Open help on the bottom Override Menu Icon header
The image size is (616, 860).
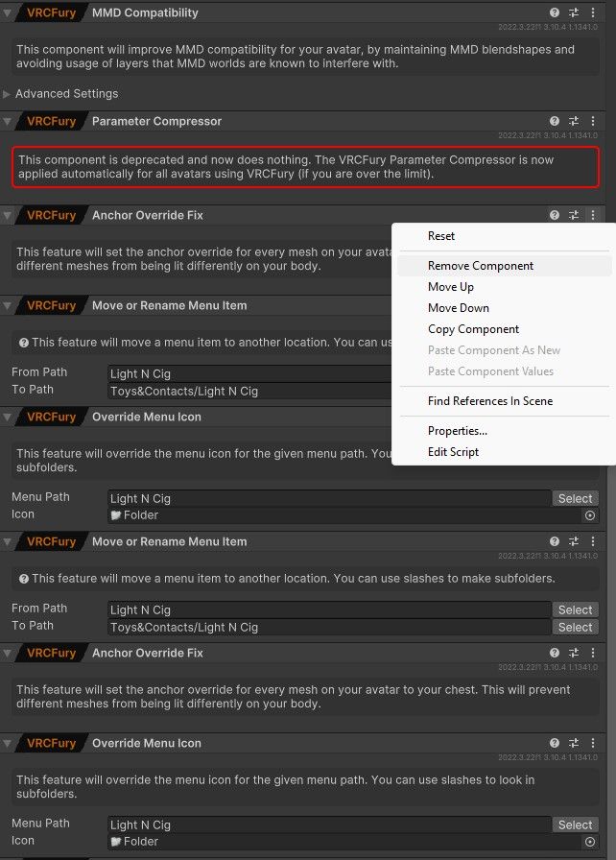coord(554,743)
